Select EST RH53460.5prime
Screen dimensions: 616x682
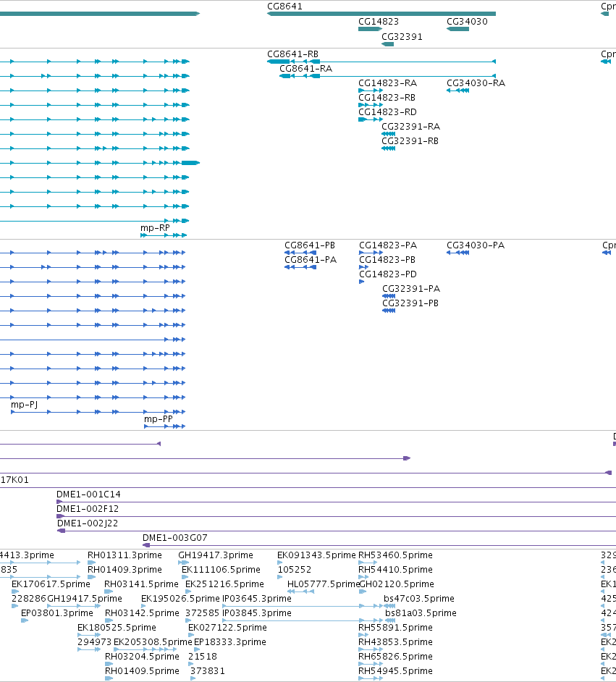click(x=396, y=555)
